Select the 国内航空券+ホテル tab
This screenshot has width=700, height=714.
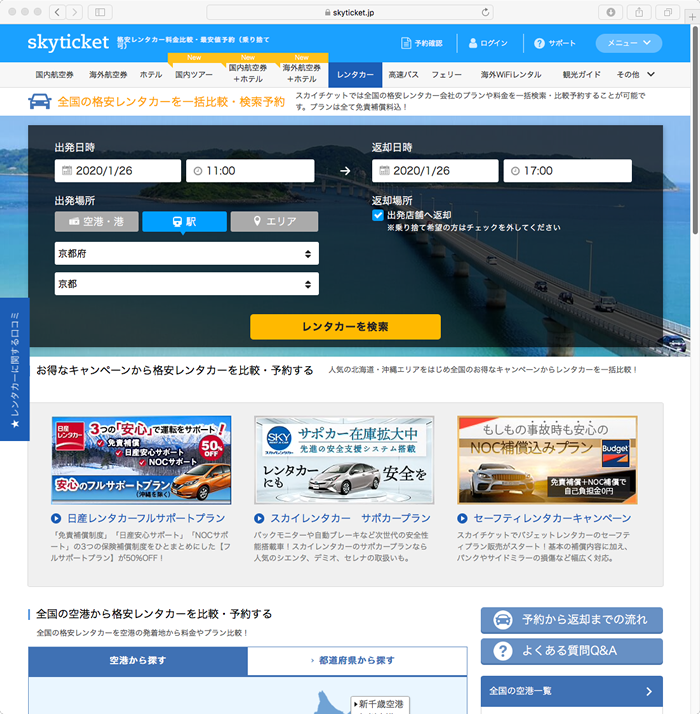click(x=248, y=73)
